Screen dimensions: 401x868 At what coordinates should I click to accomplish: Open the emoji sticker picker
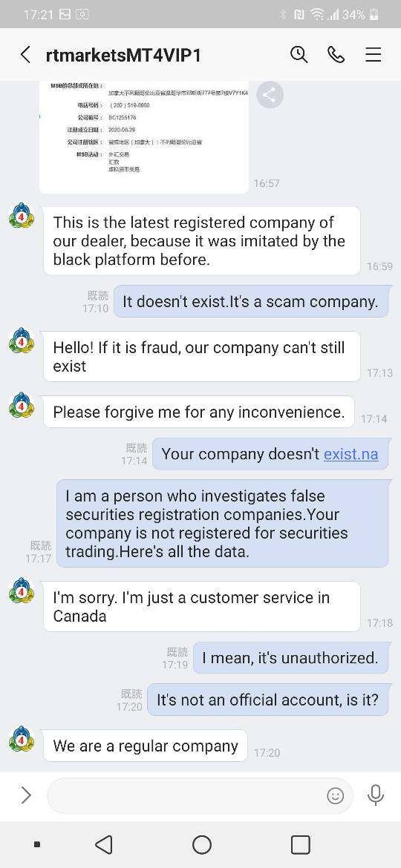coord(335,796)
